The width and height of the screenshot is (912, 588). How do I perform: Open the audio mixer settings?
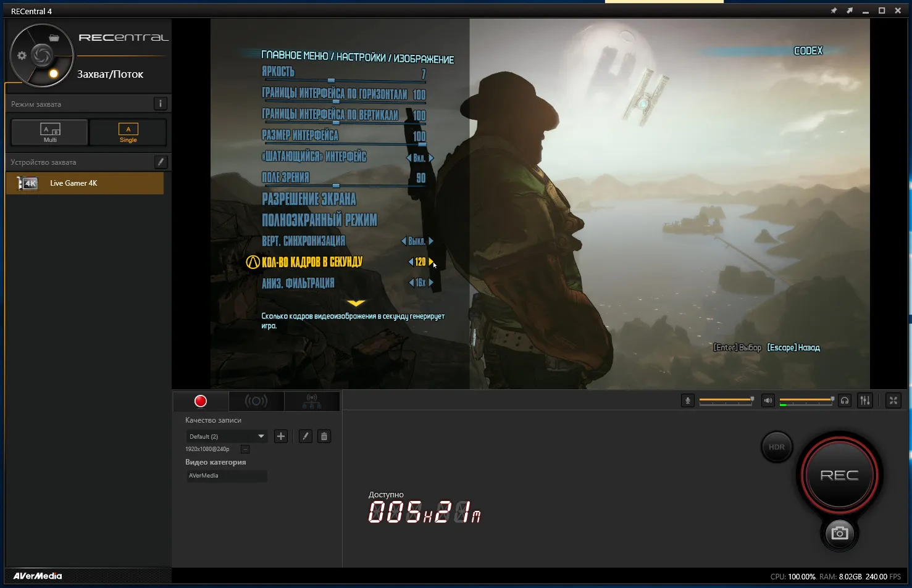tap(865, 400)
